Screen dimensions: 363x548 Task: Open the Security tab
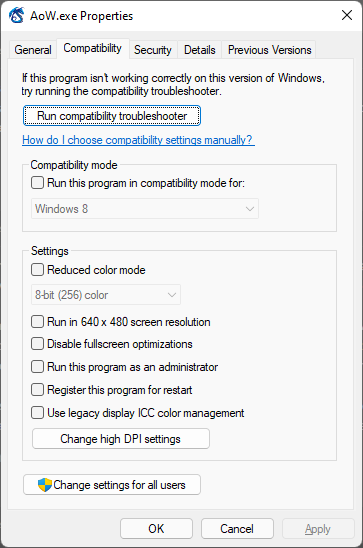(x=153, y=50)
